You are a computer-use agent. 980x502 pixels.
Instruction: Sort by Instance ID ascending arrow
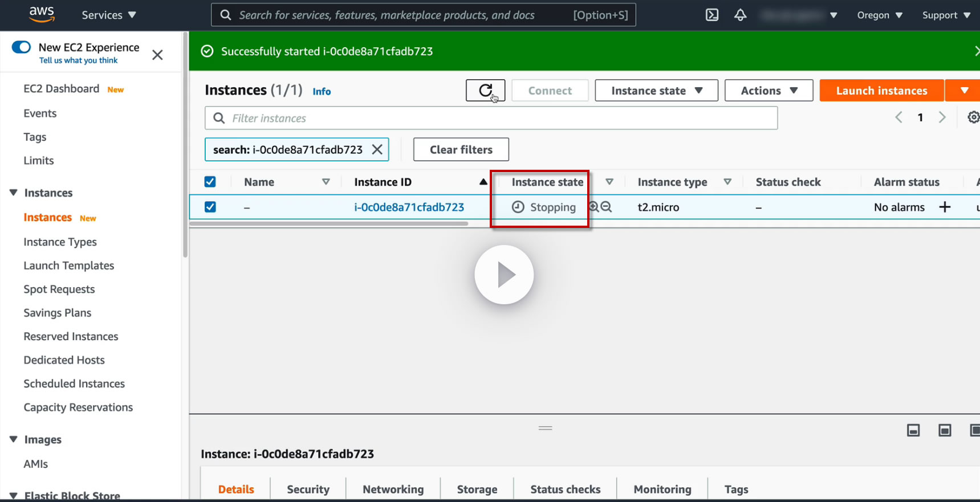[483, 182]
